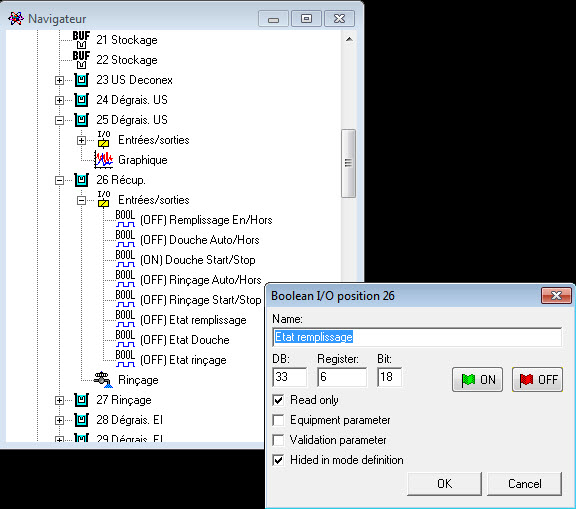576x509 pixels.
Task: Click the faucet icon of Rinçage
Action: (x=103, y=380)
